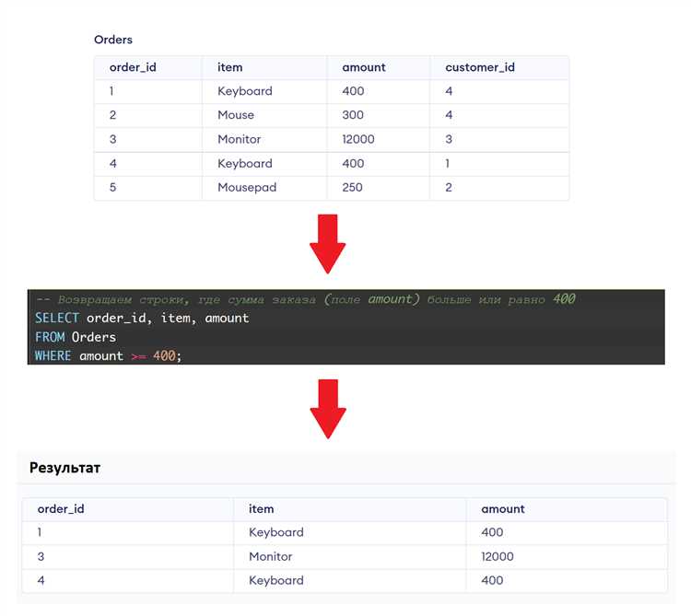Click the 300 amount cell
691x616 pixels.
click(x=353, y=115)
